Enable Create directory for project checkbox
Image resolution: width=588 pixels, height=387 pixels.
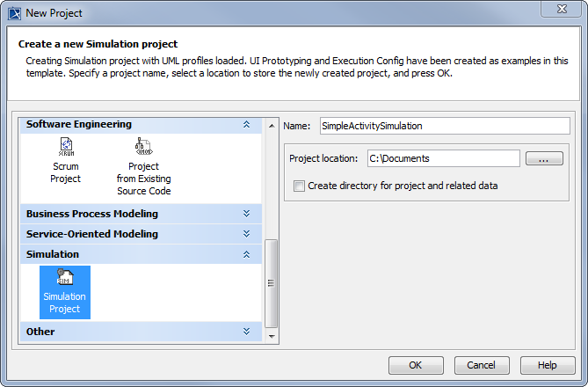pyautogui.click(x=300, y=186)
